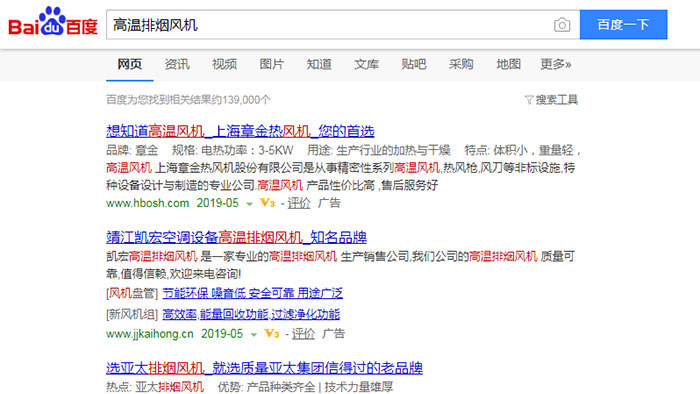Viewport: 700px width, 394px height.
Task: Open 搜索工具 search tools
Action: click(x=556, y=100)
